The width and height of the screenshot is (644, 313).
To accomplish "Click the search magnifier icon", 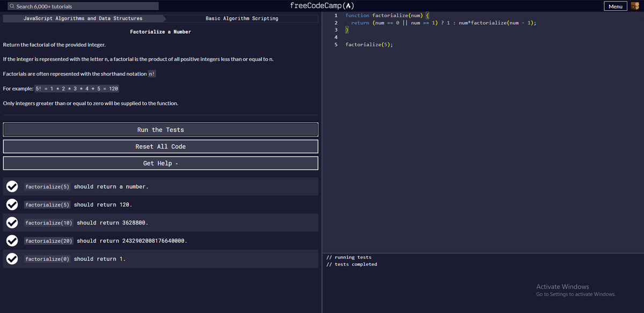I will (x=12, y=6).
